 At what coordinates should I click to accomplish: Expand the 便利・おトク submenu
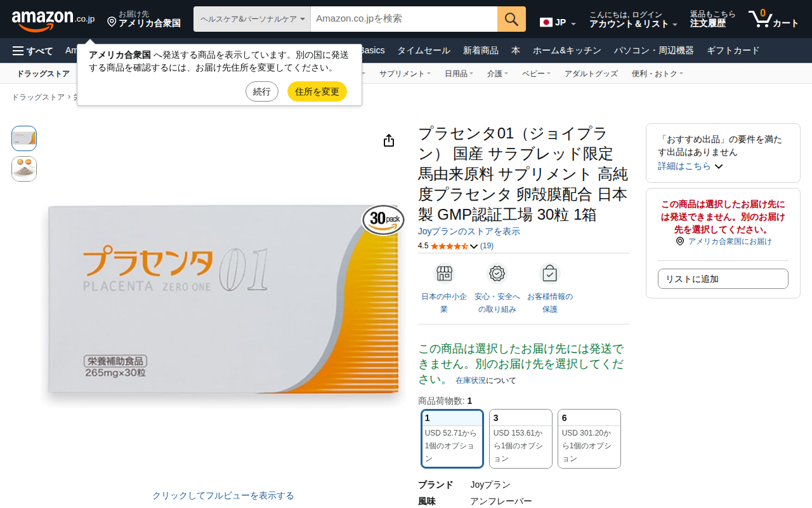click(657, 74)
